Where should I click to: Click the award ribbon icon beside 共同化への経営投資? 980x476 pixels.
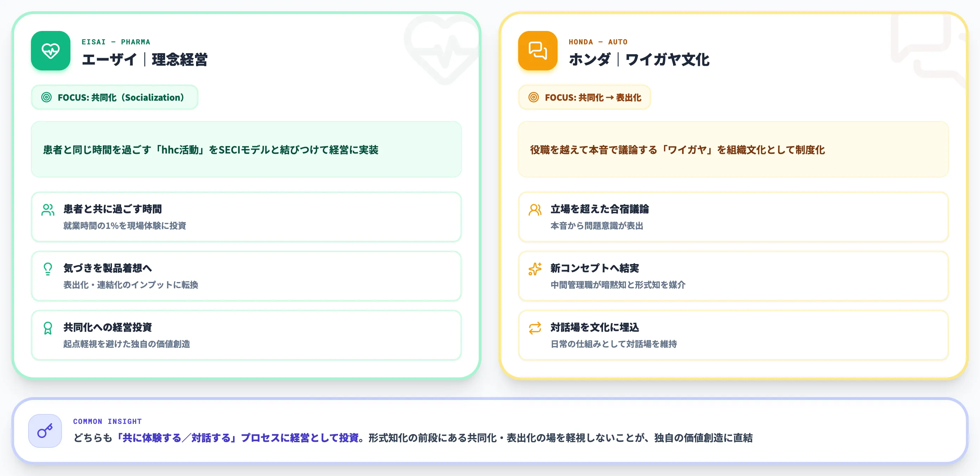coord(48,328)
